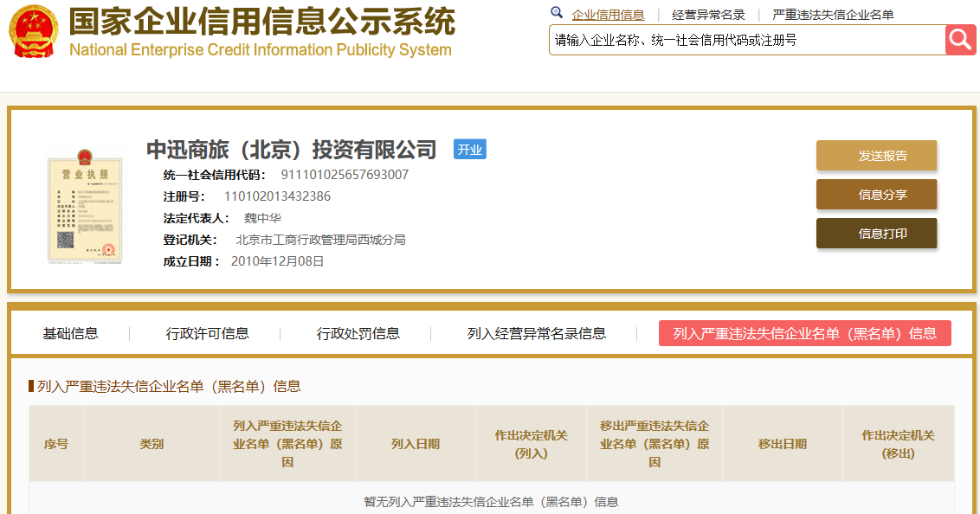Click the national emblem logo

click(34, 31)
